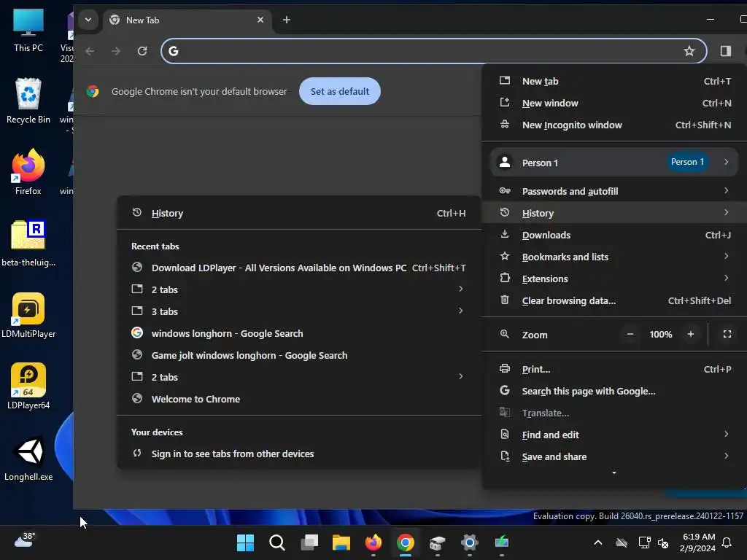Open History page from submenu header
747x560 pixels.
click(299, 214)
